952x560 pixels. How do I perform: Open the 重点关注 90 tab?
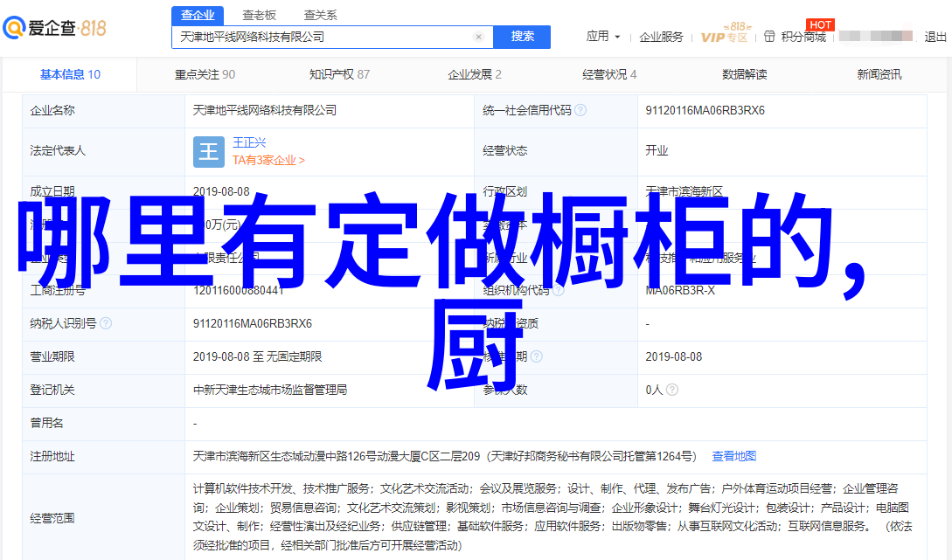[205, 75]
